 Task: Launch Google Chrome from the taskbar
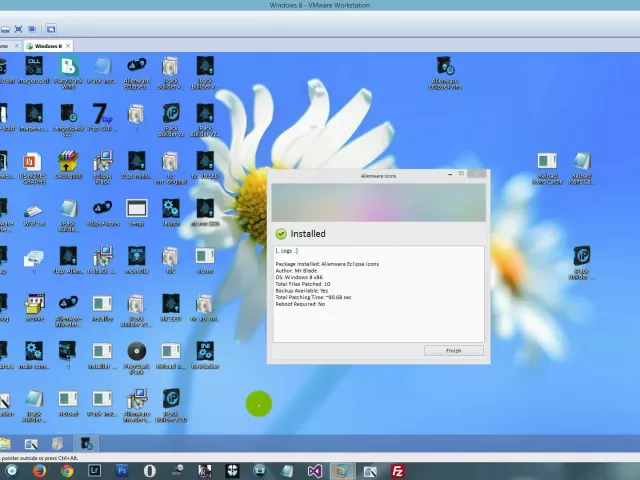point(67,471)
